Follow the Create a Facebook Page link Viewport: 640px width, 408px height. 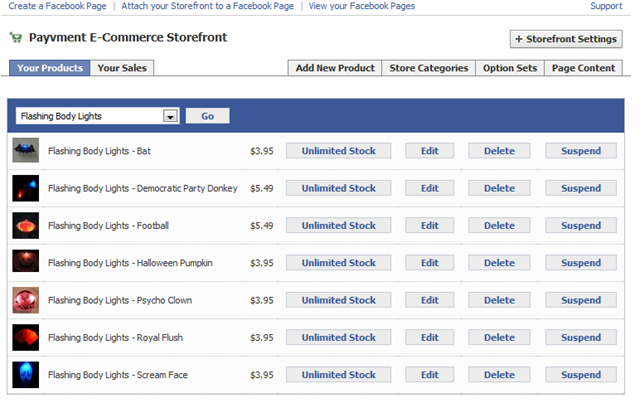point(58,6)
